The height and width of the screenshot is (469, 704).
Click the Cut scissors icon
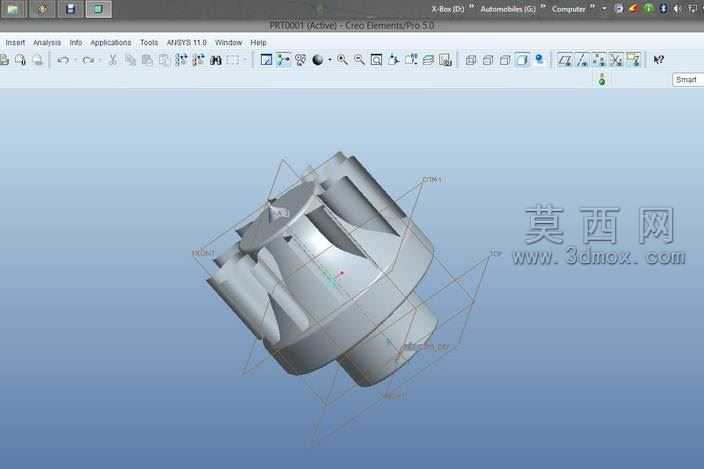click(113, 60)
